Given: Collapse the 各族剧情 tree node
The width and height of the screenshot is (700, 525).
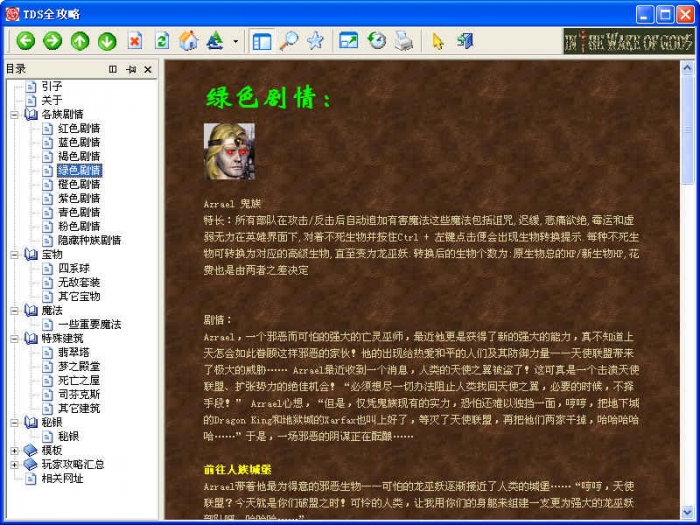Looking at the screenshot, I should coord(14,115).
